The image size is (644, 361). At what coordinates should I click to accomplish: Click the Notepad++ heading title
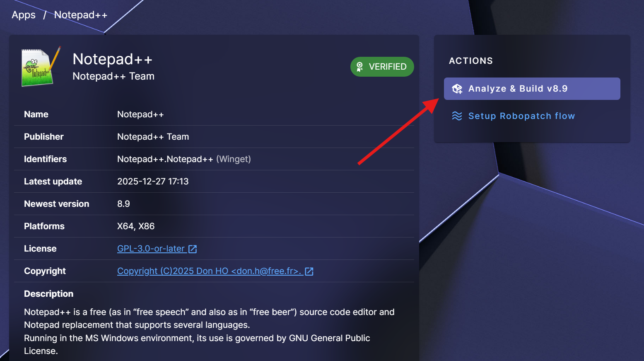coord(112,59)
